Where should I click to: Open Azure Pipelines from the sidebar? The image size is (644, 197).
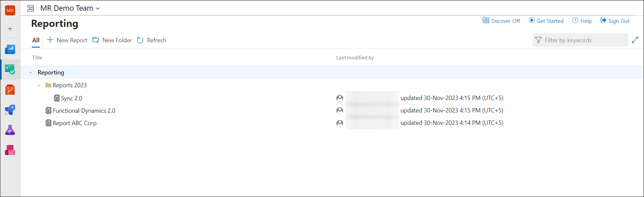coord(10,110)
